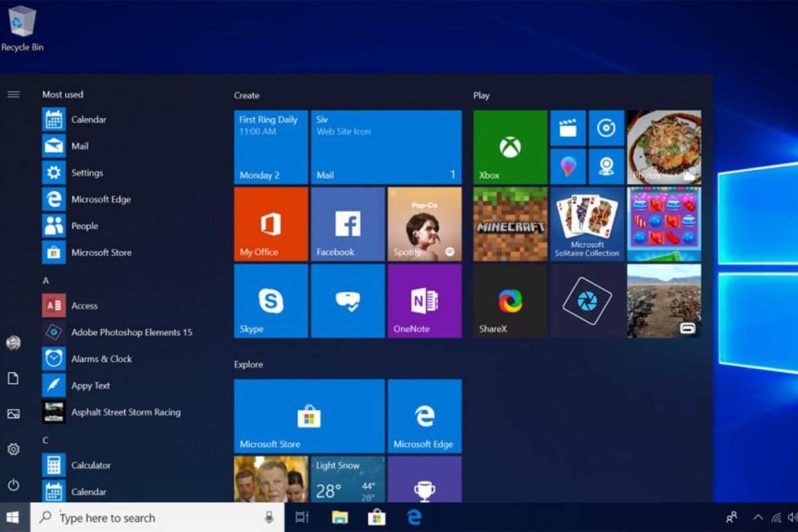798x532 pixels.
Task: Open the Gameloft battle game tile
Action: pyautogui.click(x=664, y=301)
